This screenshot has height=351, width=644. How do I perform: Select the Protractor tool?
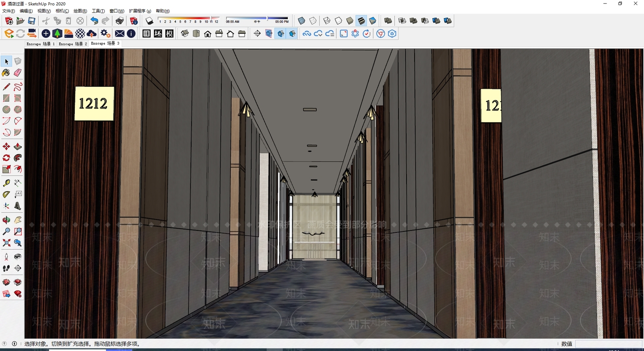point(6,194)
